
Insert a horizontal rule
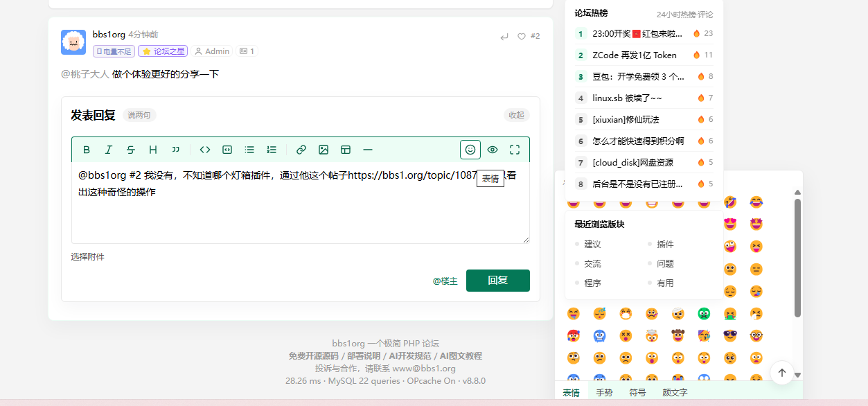[x=368, y=150]
